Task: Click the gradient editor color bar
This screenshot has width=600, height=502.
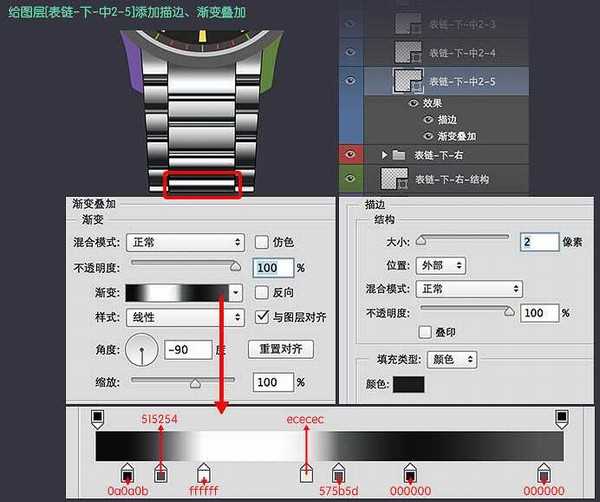Action: pyautogui.click(x=329, y=446)
